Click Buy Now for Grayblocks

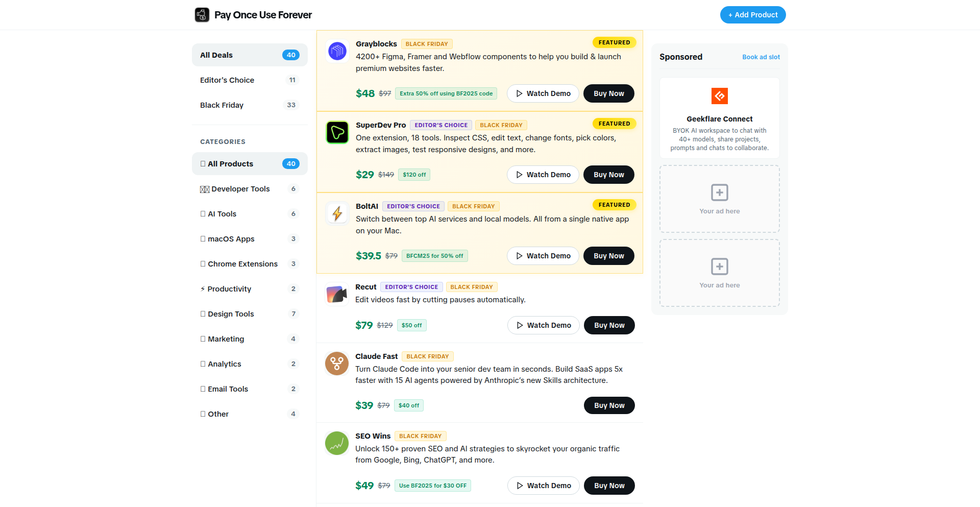pos(608,93)
